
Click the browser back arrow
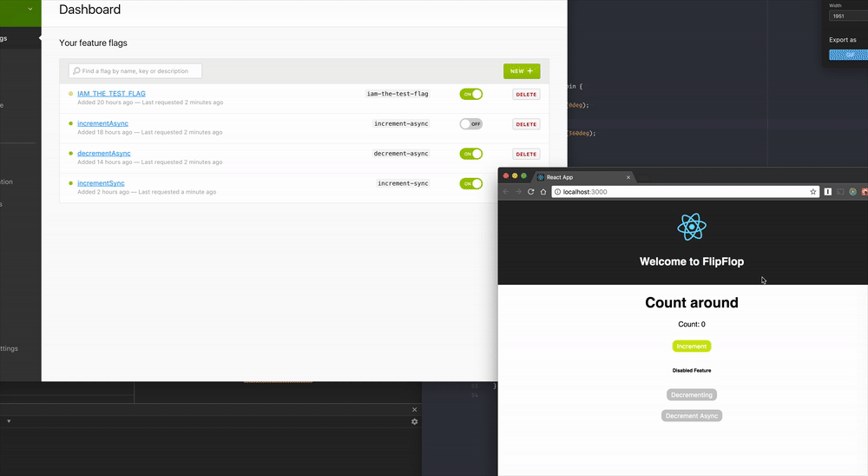506,191
